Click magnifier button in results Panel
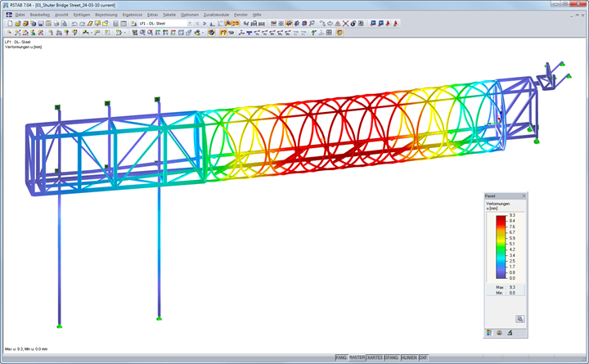This screenshot has height=364, width=589. coord(520,319)
